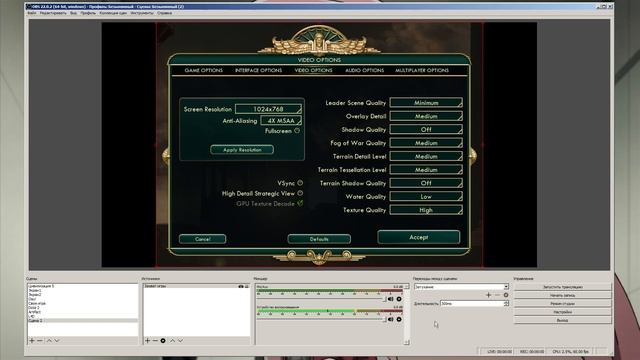
Task: Mute the Mic/Aux mixer channel
Action: tap(391, 299)
